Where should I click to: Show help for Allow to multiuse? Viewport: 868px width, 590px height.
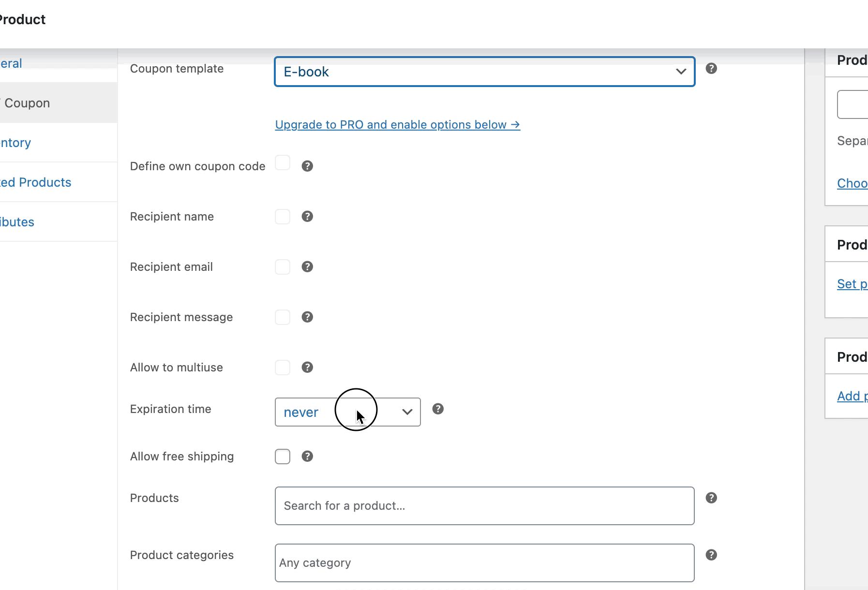point(307,367)
